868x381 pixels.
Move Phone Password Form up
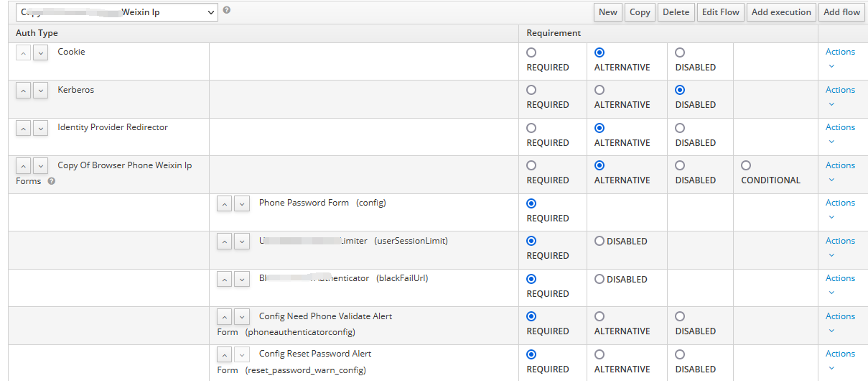pos(224,203)
